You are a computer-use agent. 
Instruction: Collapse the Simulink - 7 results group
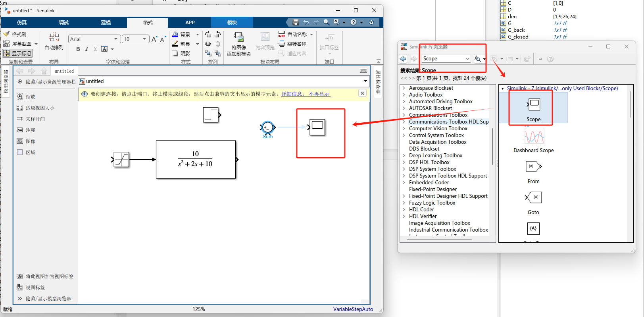[503, 89]
